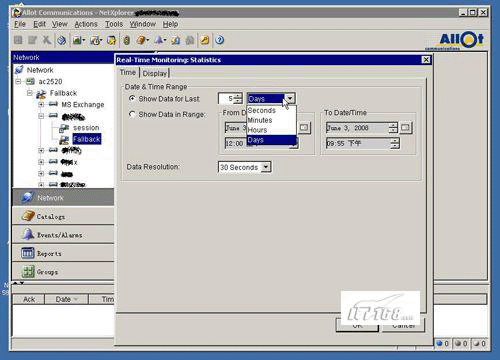Sort by the Ack column header
The height and width of the screenshot is (360, 500).
29,299
